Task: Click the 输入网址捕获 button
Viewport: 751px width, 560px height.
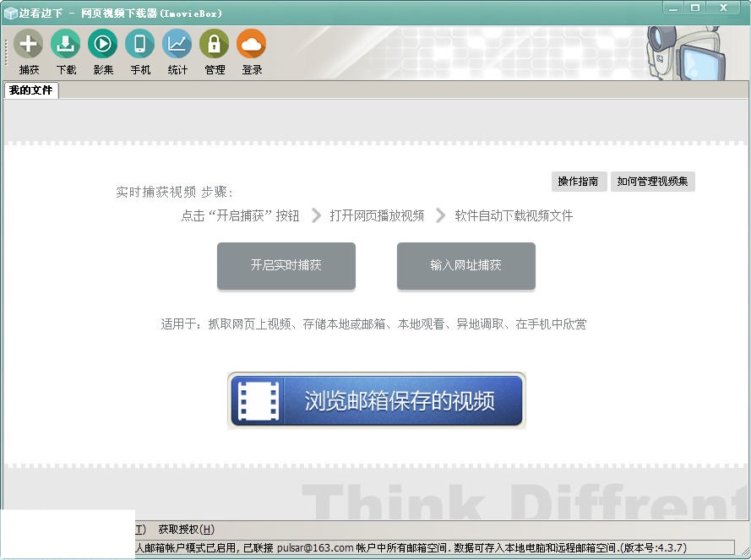Action: 465,265
